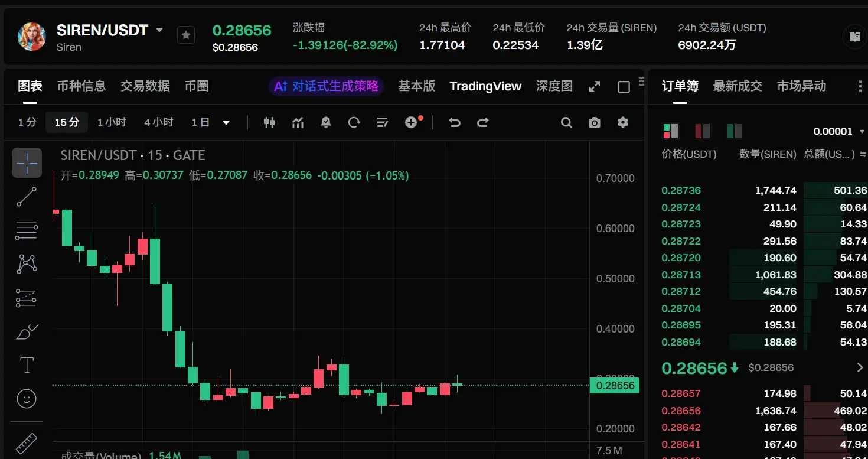Switch total column unit with swap arrows

coord(863,155)
